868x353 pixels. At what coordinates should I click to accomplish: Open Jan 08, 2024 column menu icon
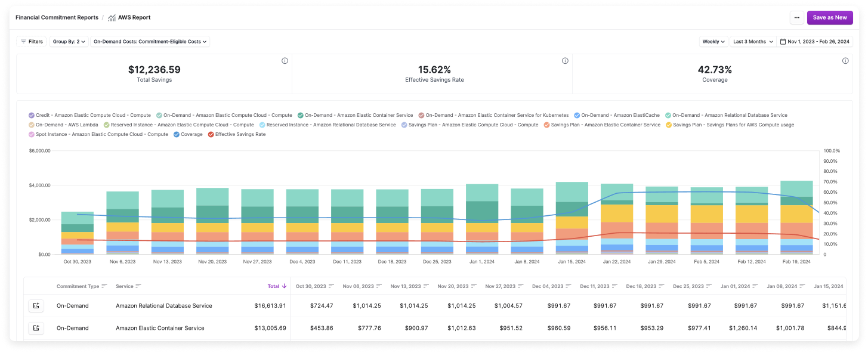(x=801, y=286)
